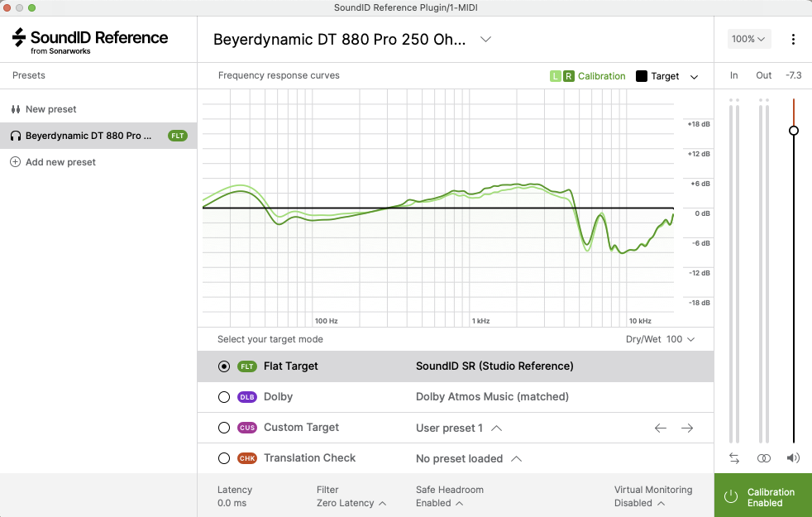Image resolution: width=812 pixels, height=517 pixels.
Task: Toggle the Calibration Enabled power button
Action: pos(731,496)
